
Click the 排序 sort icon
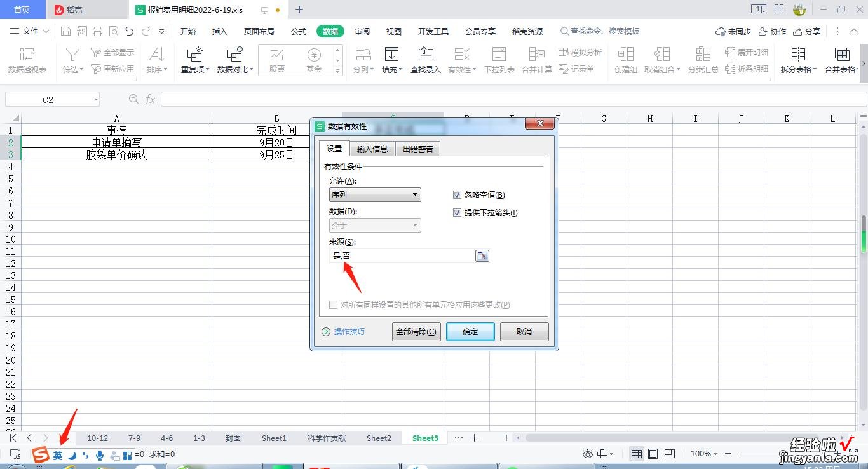pos(156,55)
